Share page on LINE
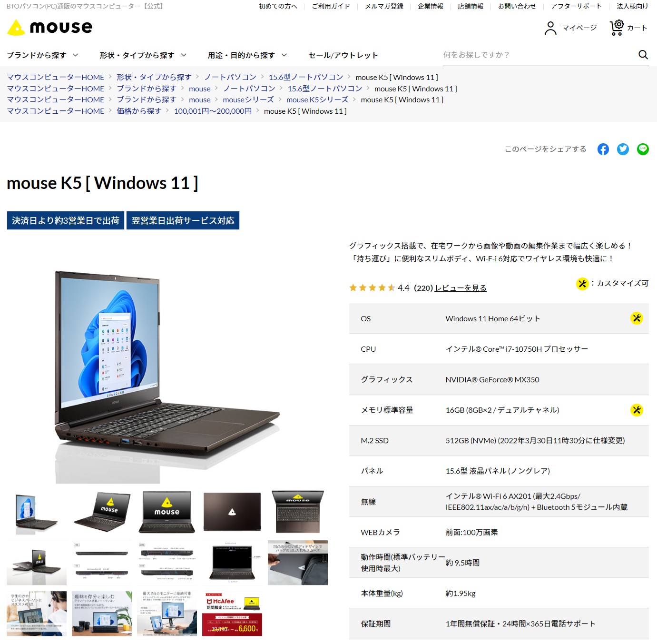 643,149
